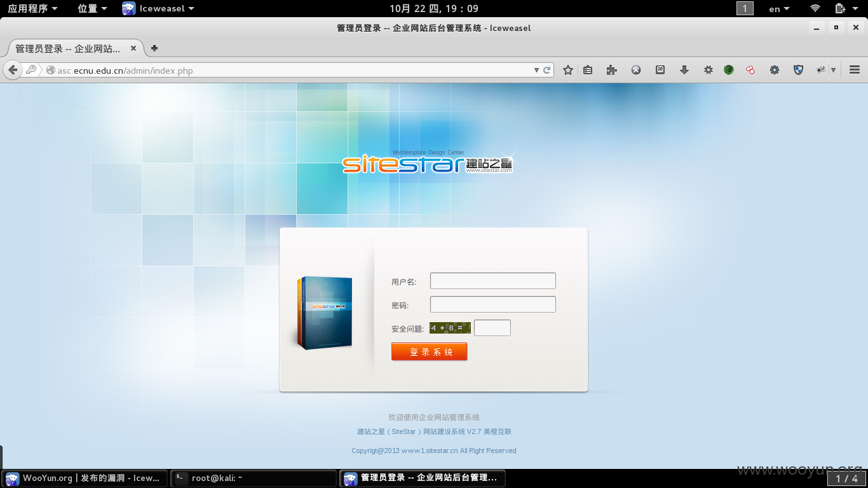Click the 用户名 username input field

click(493, 281)
